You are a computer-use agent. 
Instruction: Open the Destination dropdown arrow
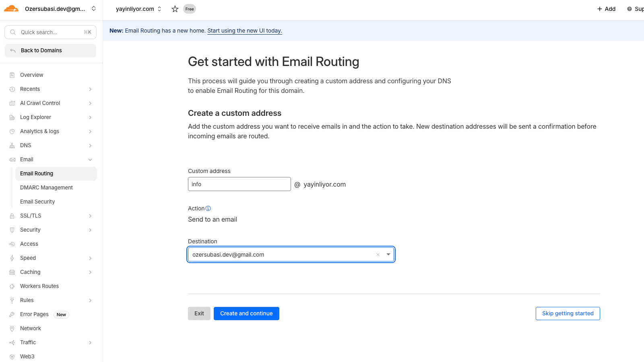tap(388, 255)
